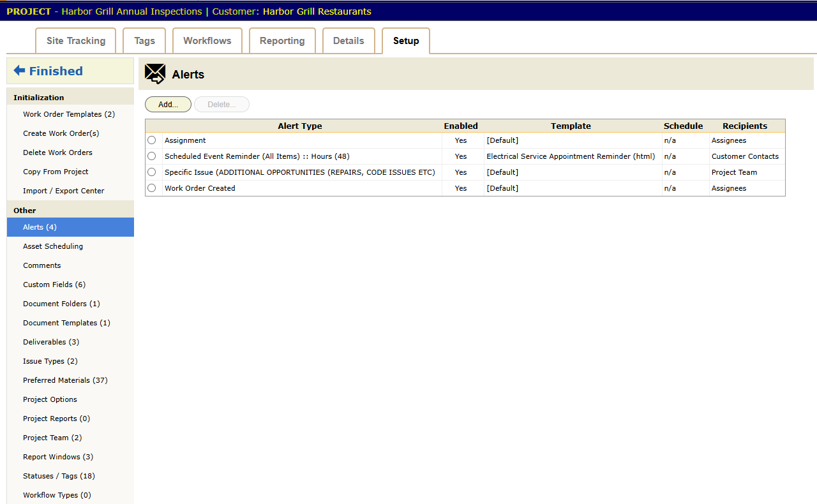
Task: Open Preferred Materials (37)
Action: [65, 380]
